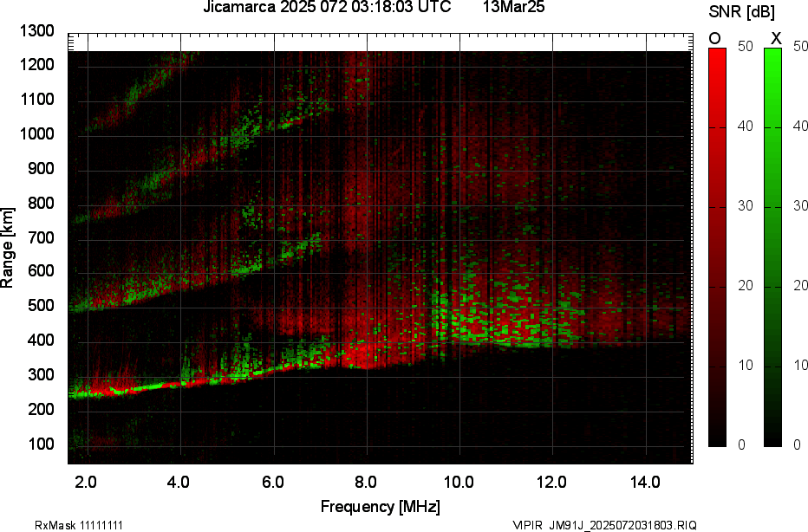
Task: Click the 10 dB tick on the O scale
Action: [746, 366]
